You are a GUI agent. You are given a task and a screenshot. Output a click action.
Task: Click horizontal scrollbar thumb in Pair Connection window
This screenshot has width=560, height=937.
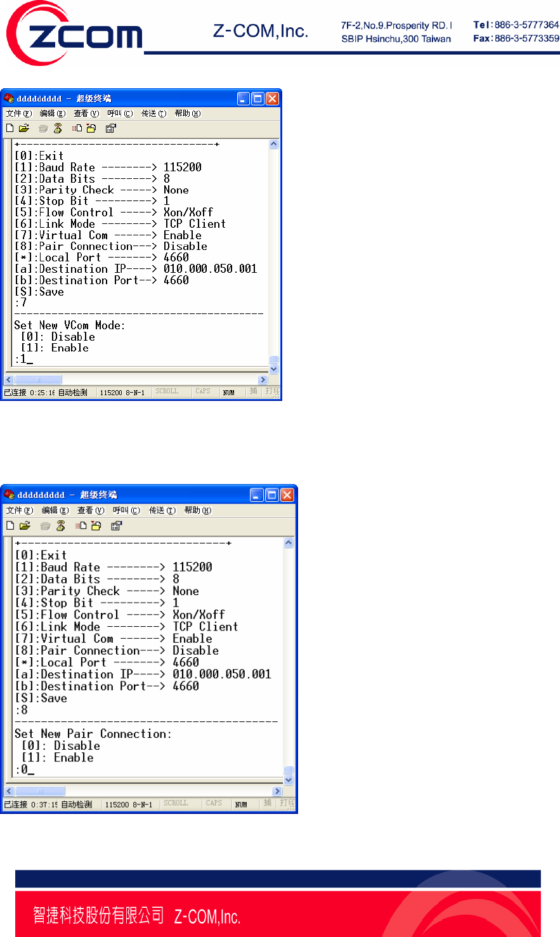pyautogui.click(x=40, y=791)
